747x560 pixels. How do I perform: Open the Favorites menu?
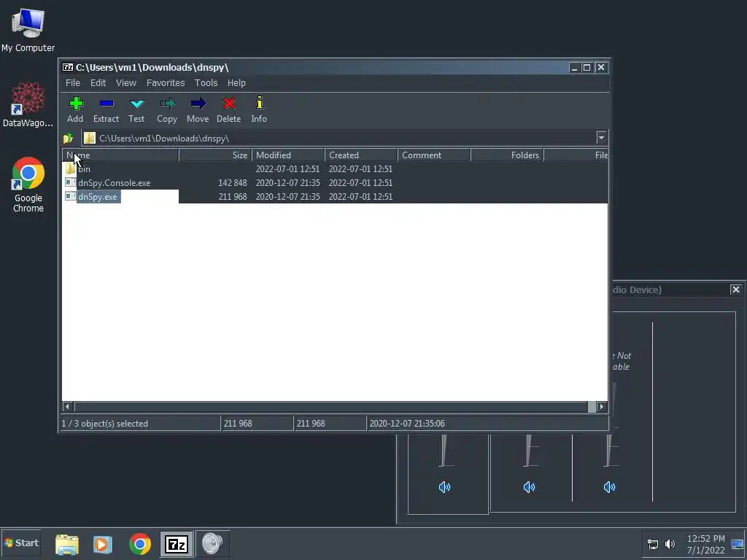click(166, 83)
